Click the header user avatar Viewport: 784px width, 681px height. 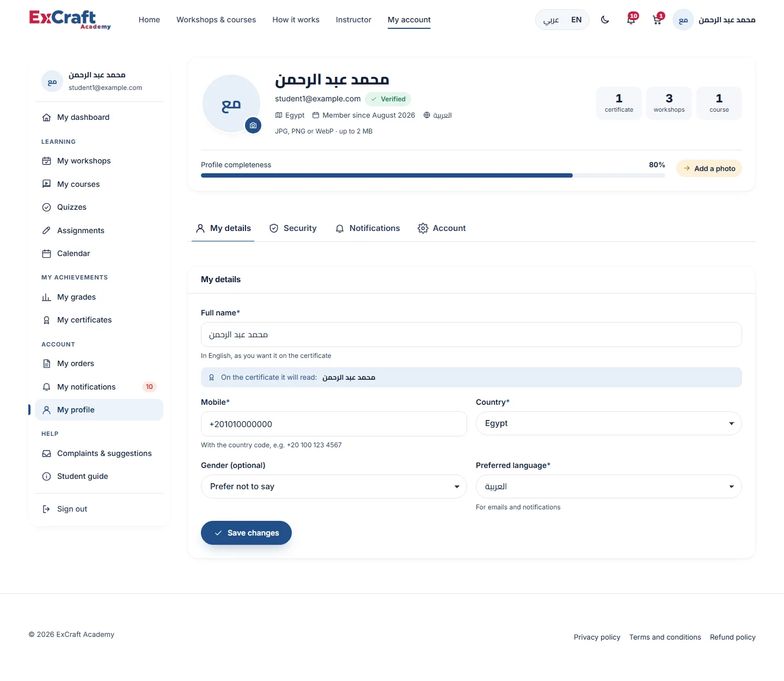click(x=683, y=20)
